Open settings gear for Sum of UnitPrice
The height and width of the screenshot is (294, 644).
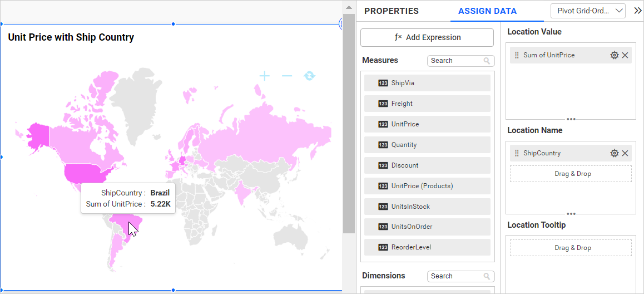[614, 55]
